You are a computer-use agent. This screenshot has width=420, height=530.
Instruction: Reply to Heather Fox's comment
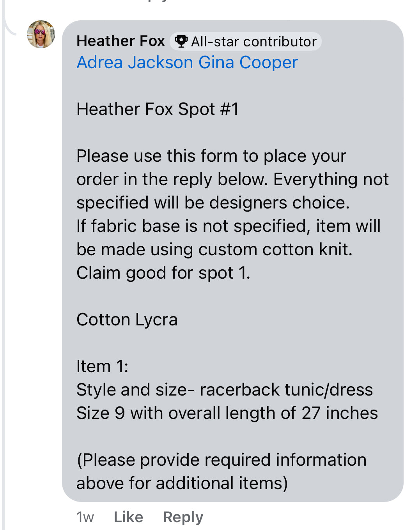click(x=183, y=517)
